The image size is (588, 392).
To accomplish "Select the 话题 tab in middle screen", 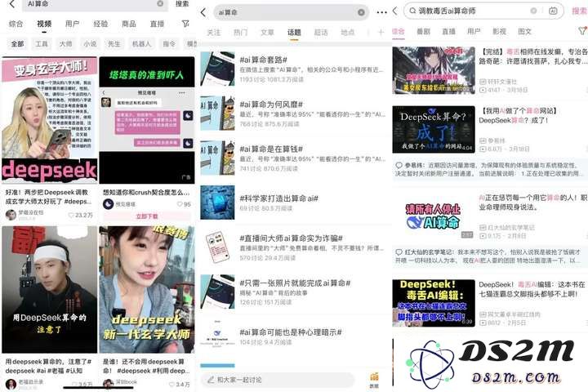I will [x=294, y=33].
